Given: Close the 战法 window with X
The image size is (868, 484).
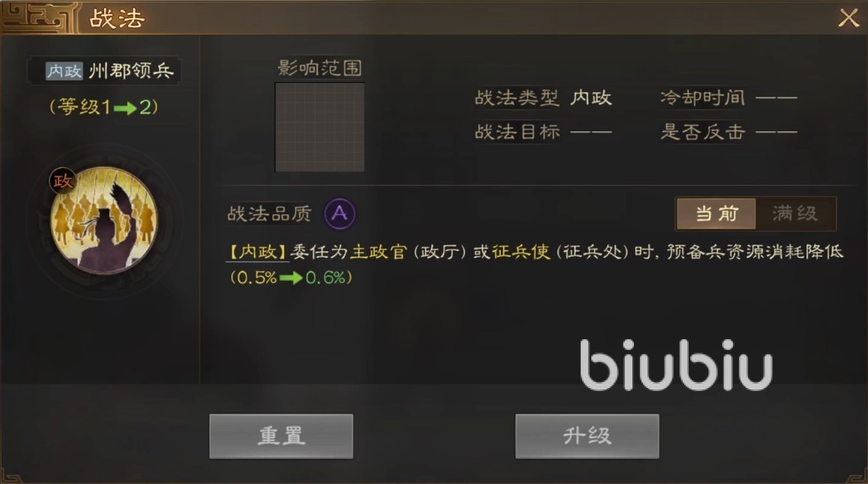Looking at the screenshot, I should [x=848, y=18].
